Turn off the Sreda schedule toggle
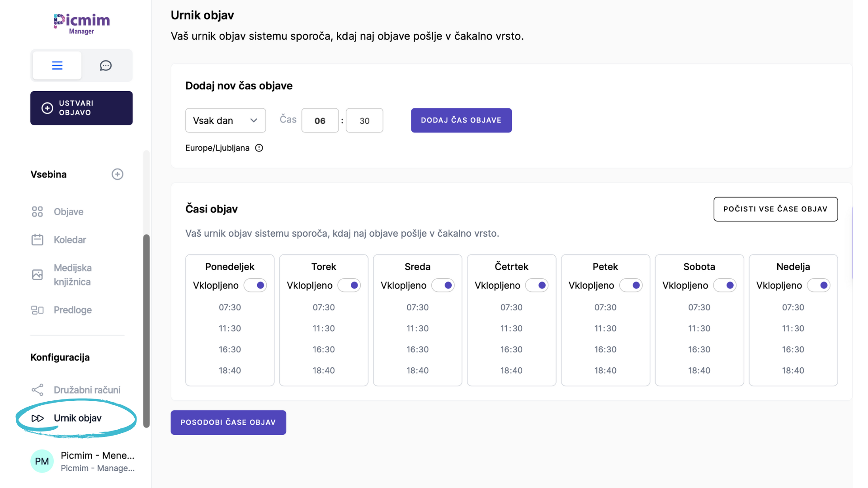Viewport: 868px width, 488px height. [443, 286]
